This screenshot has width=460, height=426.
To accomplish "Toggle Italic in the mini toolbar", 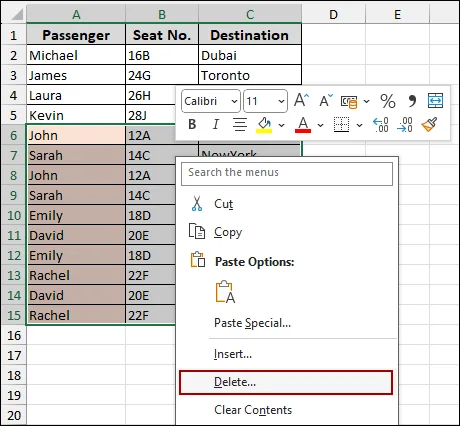I will 216,124.
